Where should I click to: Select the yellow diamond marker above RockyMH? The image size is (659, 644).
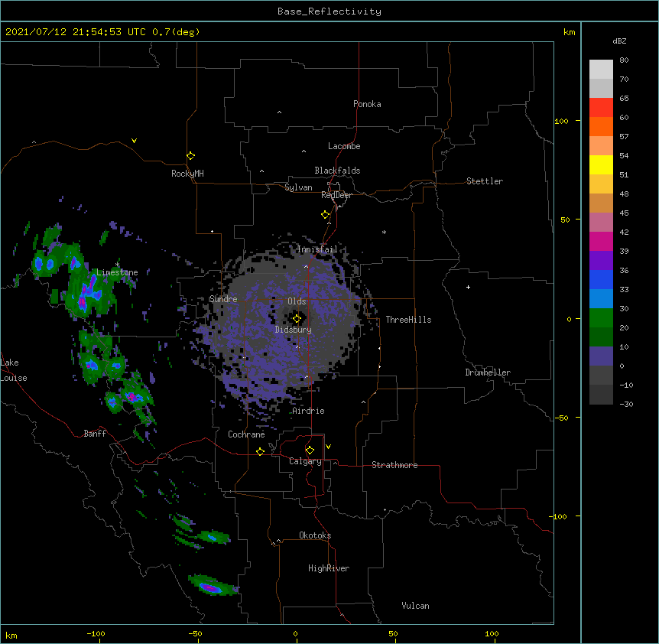click(x=190, y=156)
